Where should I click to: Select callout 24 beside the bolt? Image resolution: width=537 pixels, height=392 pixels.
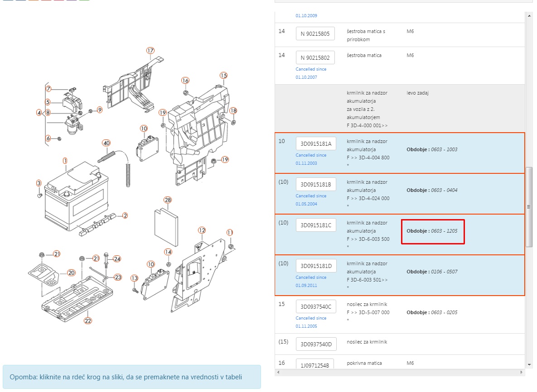point(117,258)
